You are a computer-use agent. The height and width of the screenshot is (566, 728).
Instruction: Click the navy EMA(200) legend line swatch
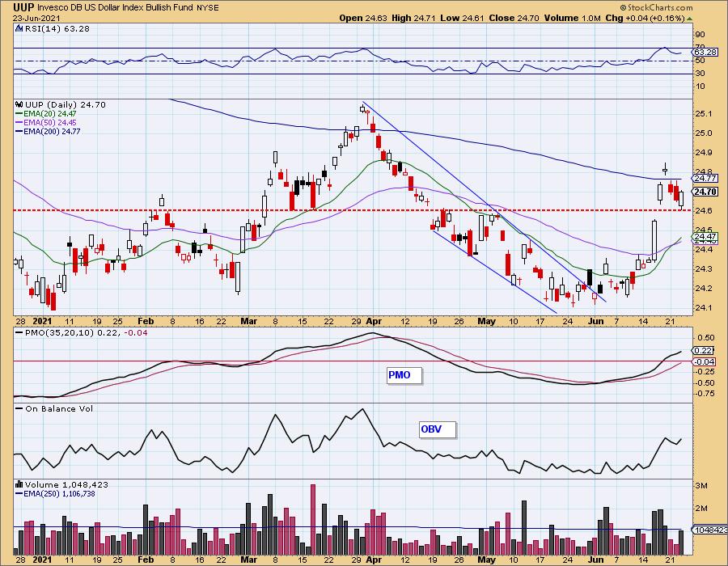(19, 131)
